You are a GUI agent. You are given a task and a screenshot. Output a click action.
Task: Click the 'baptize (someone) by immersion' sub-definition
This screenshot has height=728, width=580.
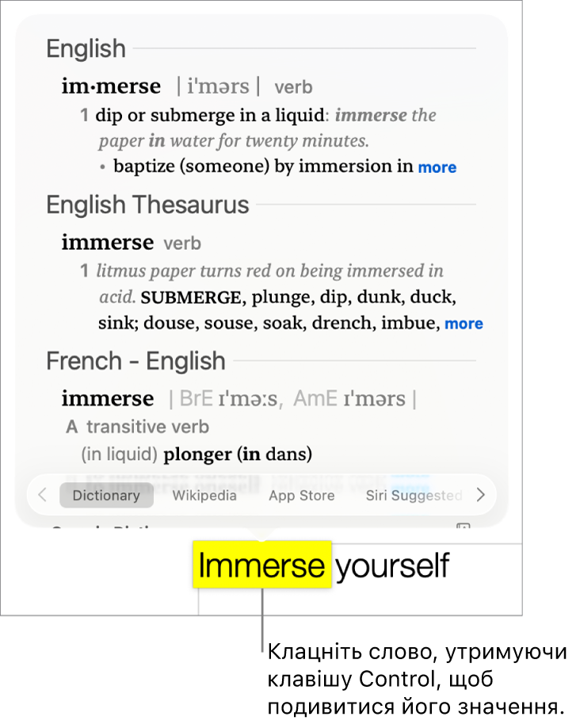click(x=263, y=167)
